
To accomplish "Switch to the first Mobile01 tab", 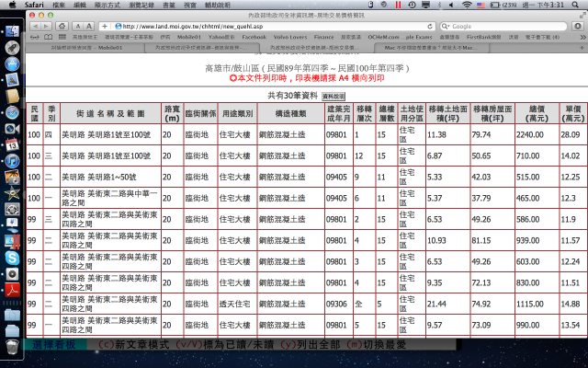I will 85,48.
